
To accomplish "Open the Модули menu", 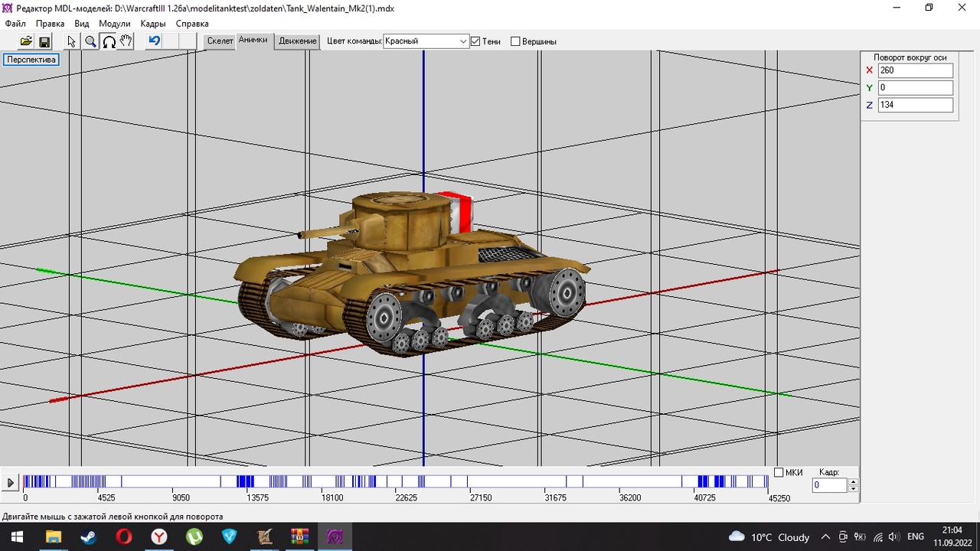I will (115, 24).
